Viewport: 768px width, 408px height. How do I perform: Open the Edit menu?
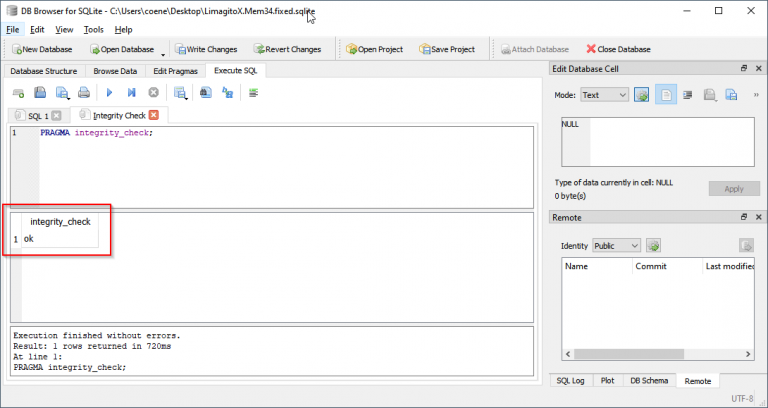click(37, 30)
